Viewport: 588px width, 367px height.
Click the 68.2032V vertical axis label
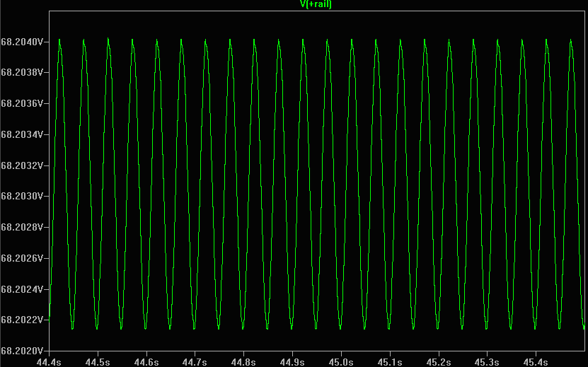[22, 165]
